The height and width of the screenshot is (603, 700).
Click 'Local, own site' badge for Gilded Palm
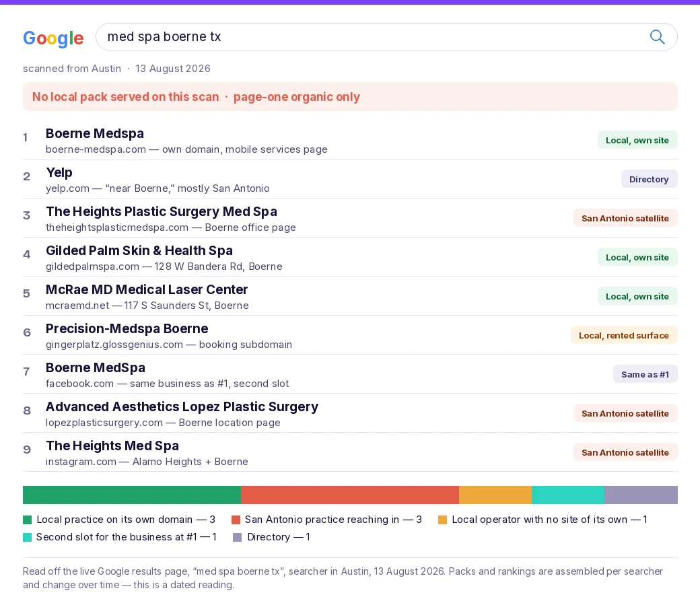[x=637, y=257]
